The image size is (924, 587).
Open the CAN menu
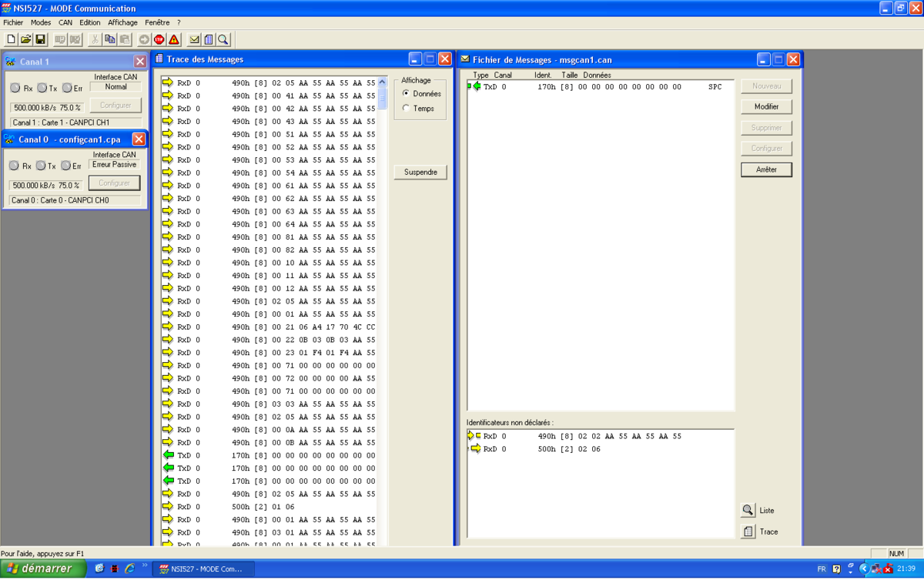pyautogui.click(x=65, y=22)
